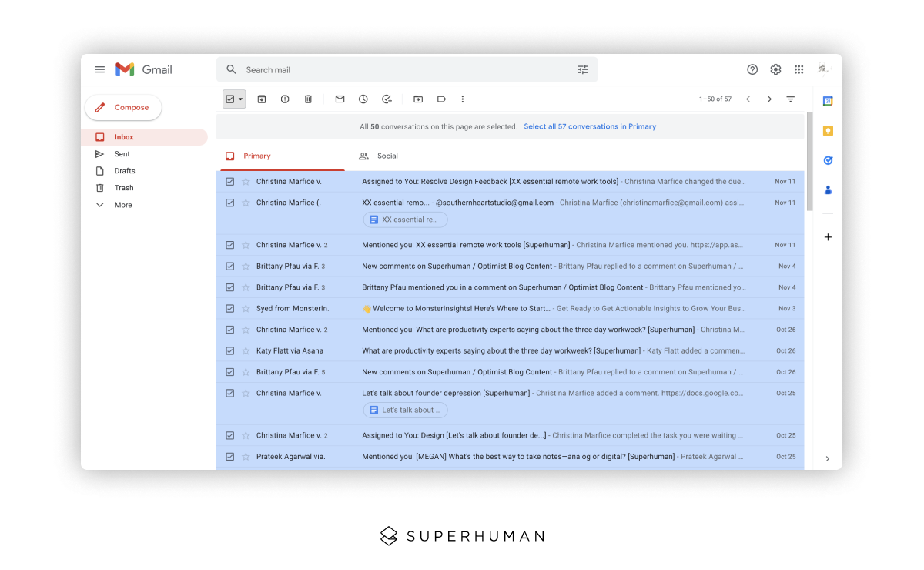Open Assigned to You: Design founder email
Screen dimensions: 924x570
(x=510, y=435)
